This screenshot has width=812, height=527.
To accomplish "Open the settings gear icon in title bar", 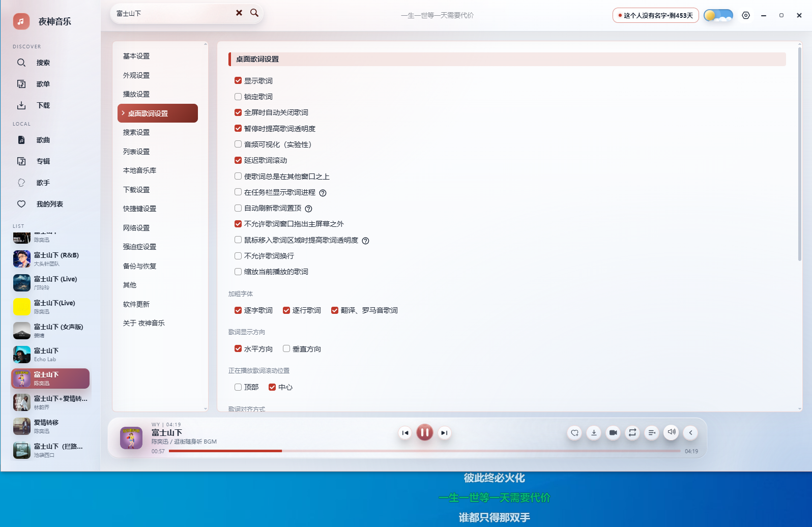I will pyautogui.click(x=746, y=15).
